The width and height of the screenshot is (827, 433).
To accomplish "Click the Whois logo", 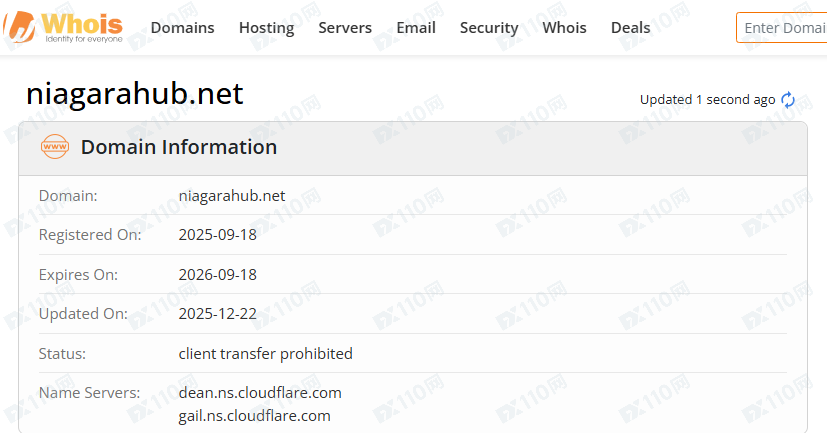I will coord(65,27).
